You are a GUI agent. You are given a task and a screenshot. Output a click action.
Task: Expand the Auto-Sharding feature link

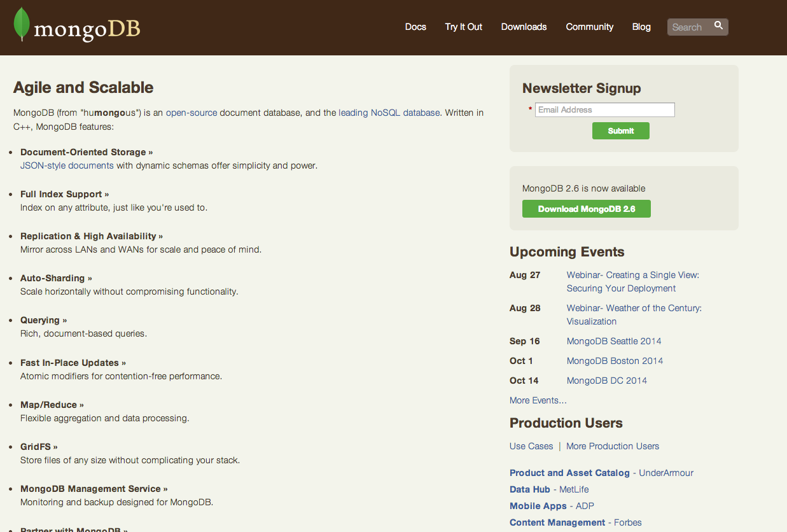(56, 278)
